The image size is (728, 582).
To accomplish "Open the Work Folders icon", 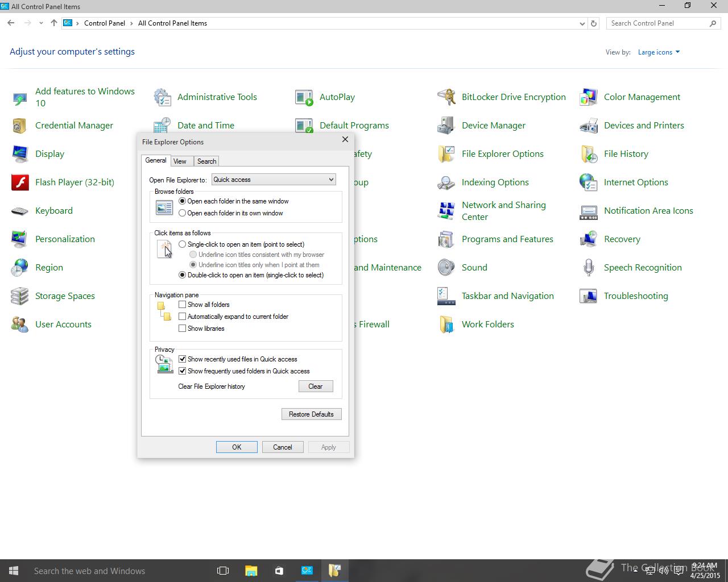I will (x=446, y=325).
